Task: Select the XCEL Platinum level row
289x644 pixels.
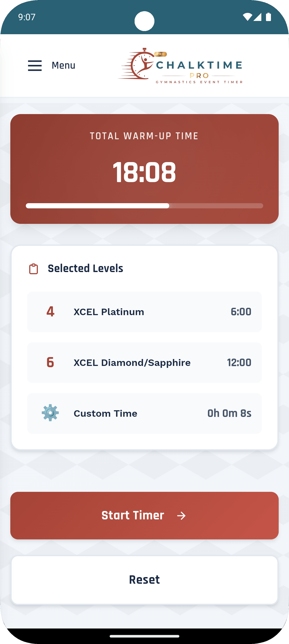Action: 144,312
